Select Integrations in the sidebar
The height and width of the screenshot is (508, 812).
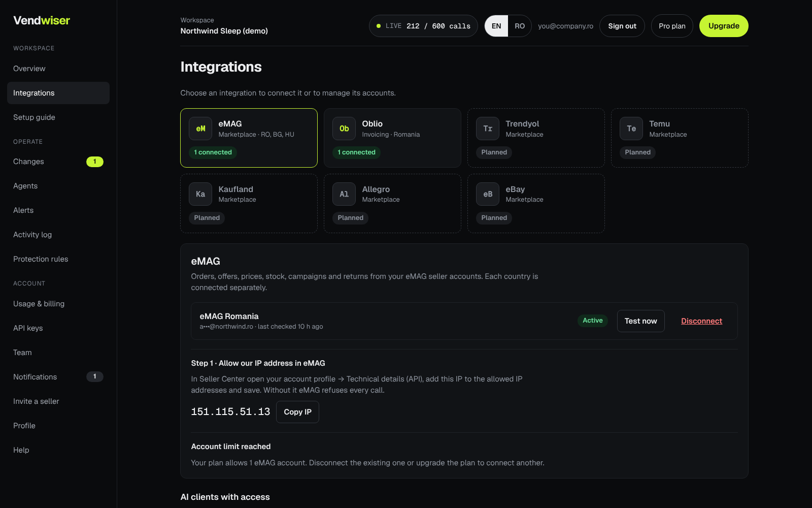(x=58, y=93)
